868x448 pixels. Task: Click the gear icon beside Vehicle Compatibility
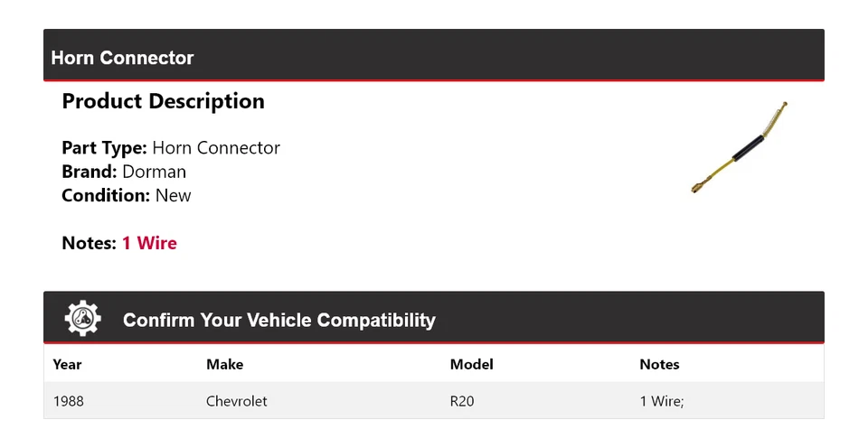pyautogui.click(x=83, y=319)
